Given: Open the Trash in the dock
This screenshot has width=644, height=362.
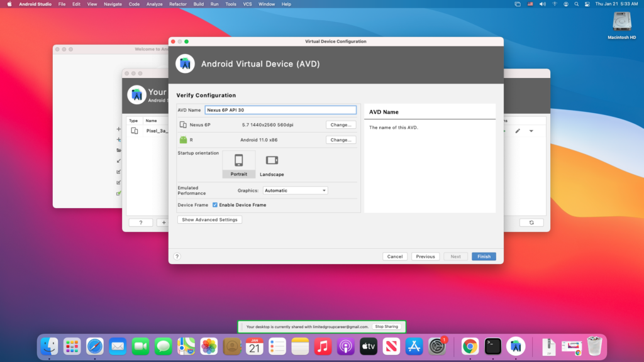Looking at the screenshot, I should 594,346.
